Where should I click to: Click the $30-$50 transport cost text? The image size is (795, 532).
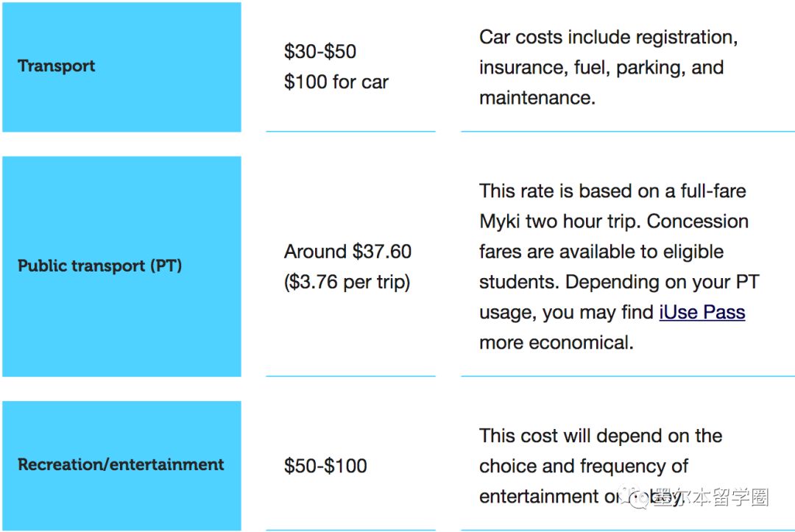320,52
